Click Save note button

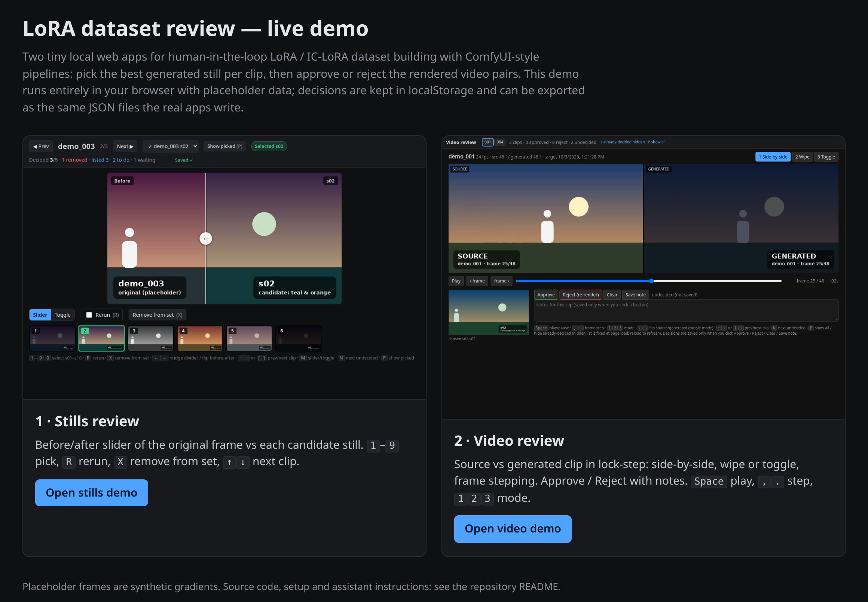click(635, 295)
